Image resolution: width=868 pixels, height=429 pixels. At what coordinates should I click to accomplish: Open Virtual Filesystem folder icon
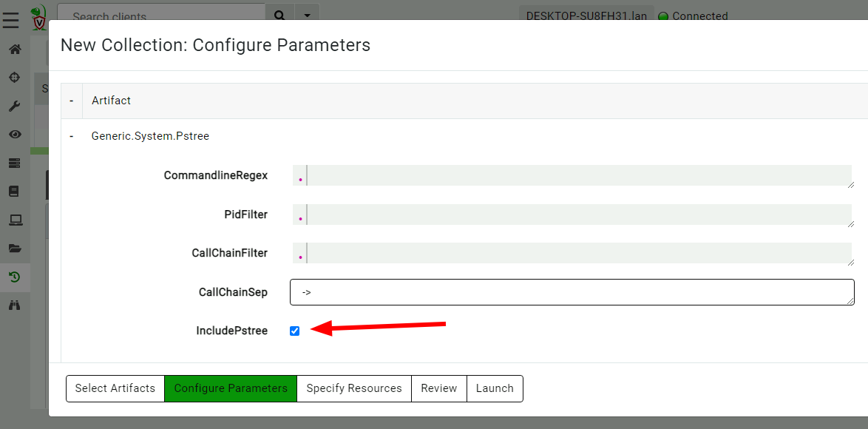(x=15, y=249)
